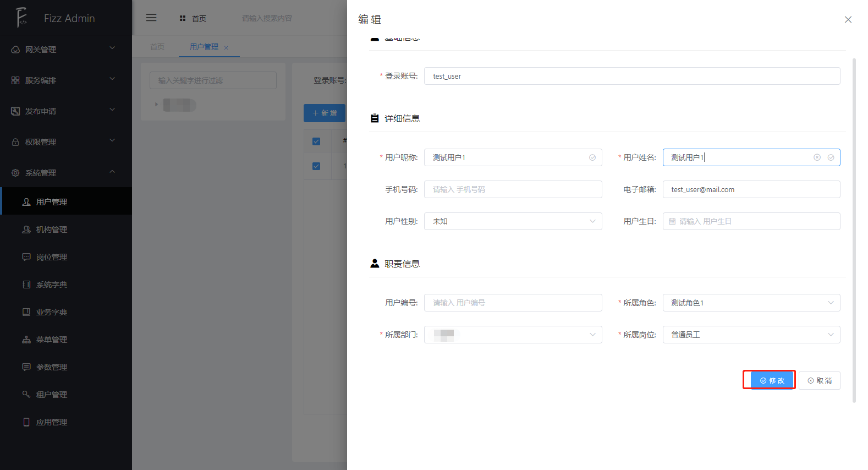Click the 岗位管理 chat icon
868x470 pixels.
coord(26,257)
